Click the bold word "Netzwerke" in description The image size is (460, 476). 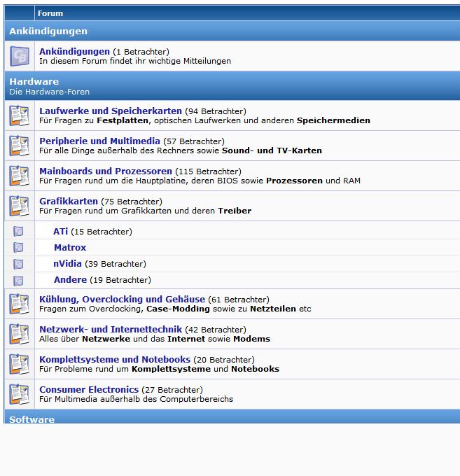106,339
